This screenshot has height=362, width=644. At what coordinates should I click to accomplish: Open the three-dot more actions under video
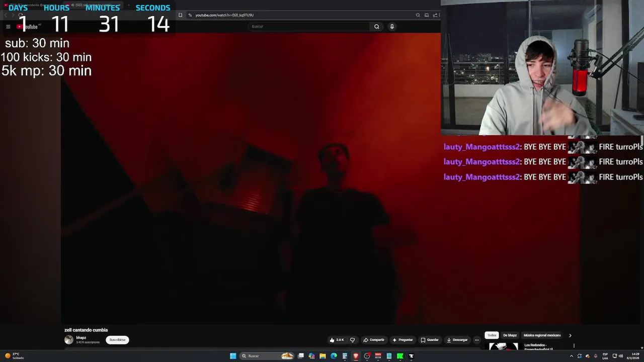coord(476,340)
